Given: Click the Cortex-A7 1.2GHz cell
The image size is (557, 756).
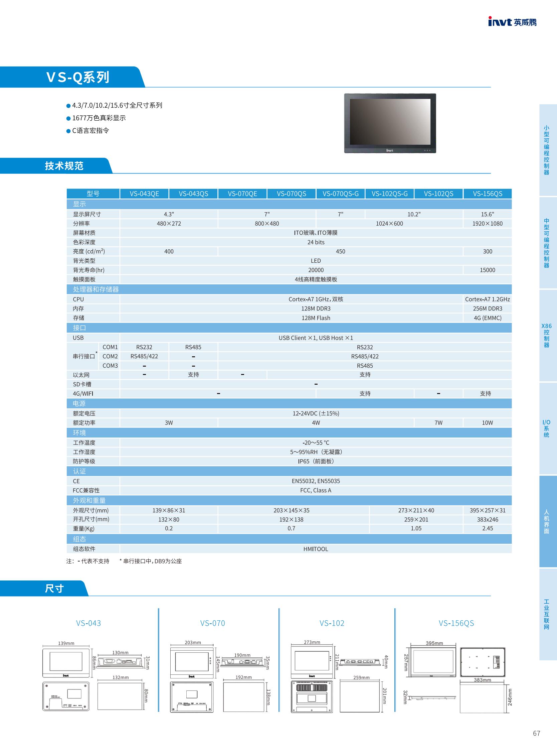Looking at the screenshot, I should coord(488,299).
